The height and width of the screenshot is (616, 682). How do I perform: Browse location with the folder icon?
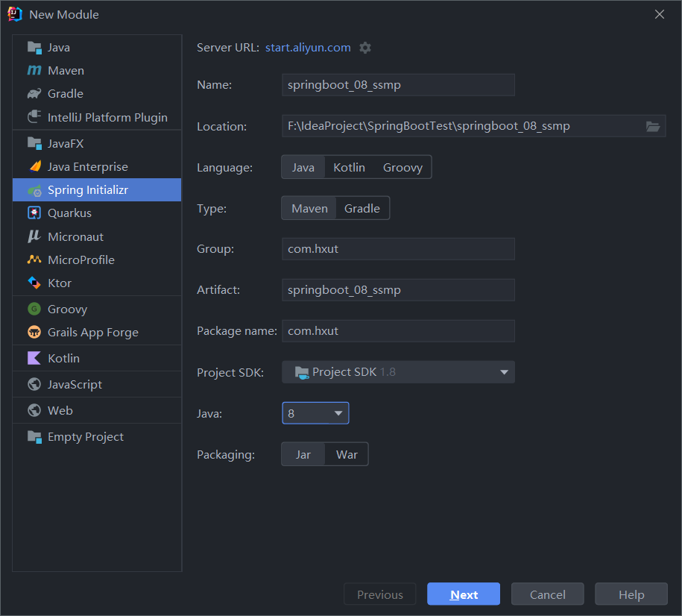point(653,126)
